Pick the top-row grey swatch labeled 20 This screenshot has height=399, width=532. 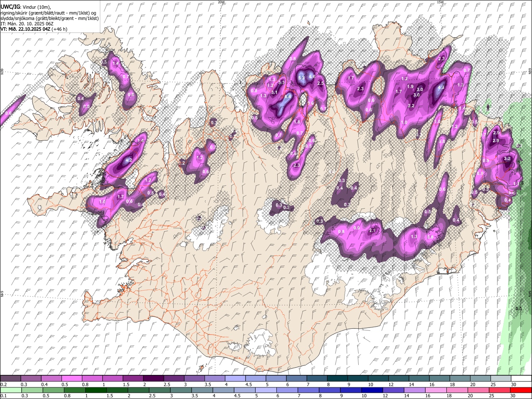tap(480, 378)
